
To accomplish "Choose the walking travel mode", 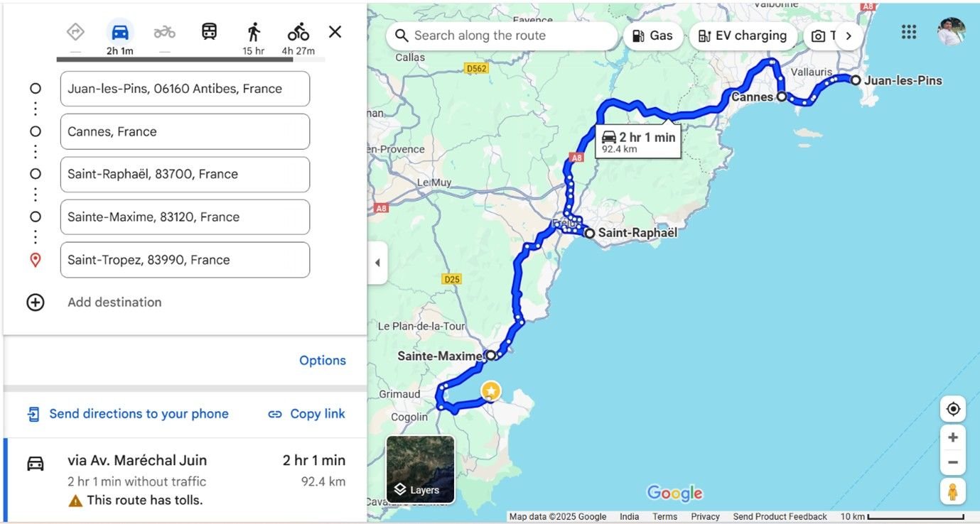I will [254, 32].
